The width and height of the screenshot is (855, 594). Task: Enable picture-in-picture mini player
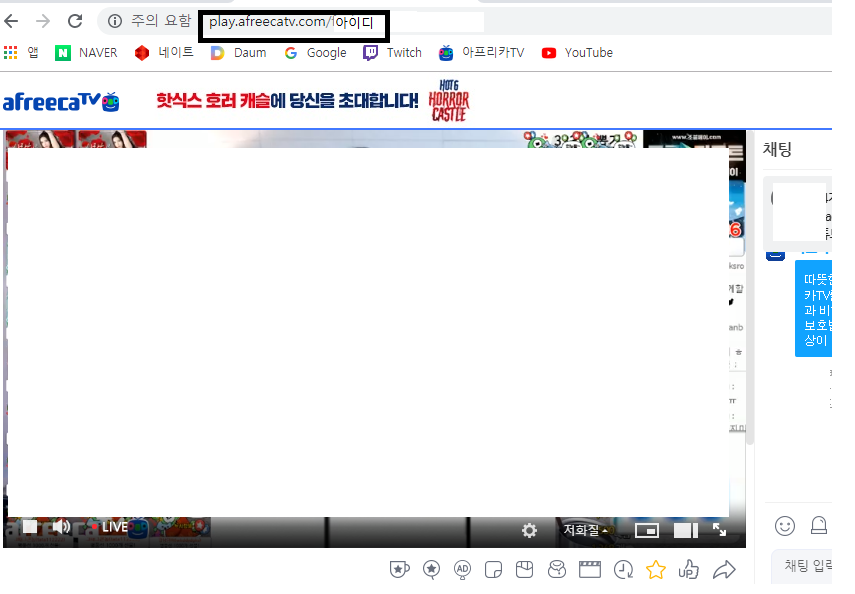(x=647, y=530)
